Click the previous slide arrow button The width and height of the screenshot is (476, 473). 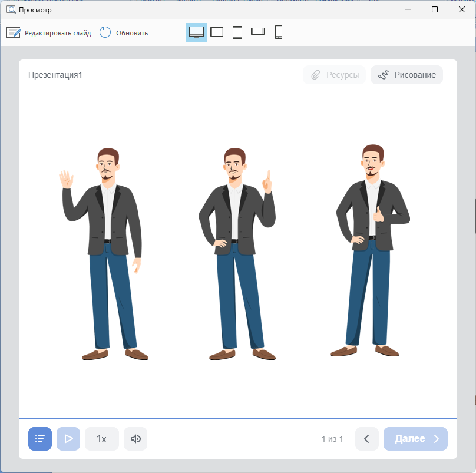coord(366,438)
